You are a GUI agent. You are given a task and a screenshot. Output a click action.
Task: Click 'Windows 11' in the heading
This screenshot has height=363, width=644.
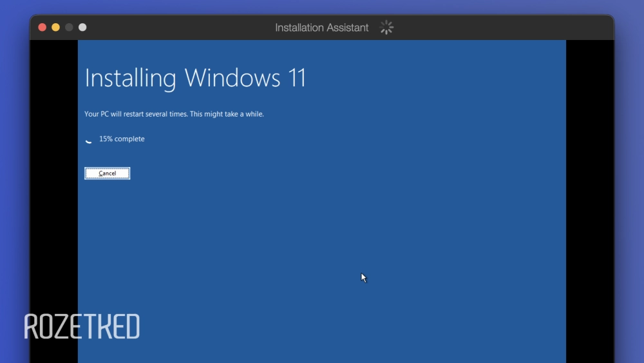coord(245,79)
